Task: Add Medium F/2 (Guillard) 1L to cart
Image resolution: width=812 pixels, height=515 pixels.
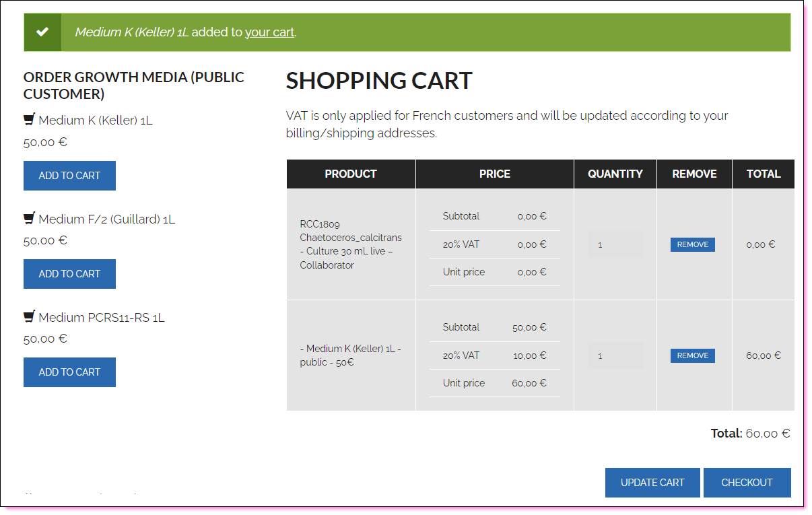Action: pos(69,274)
